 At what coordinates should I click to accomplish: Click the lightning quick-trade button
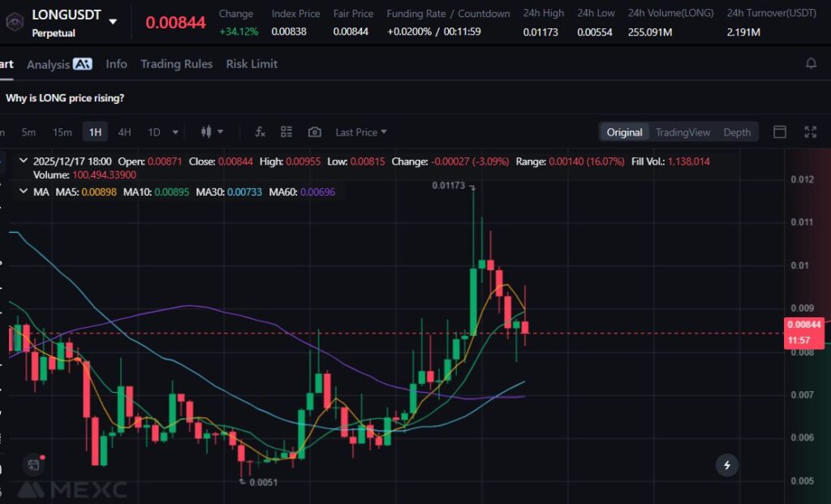click(x=727, y=465)
